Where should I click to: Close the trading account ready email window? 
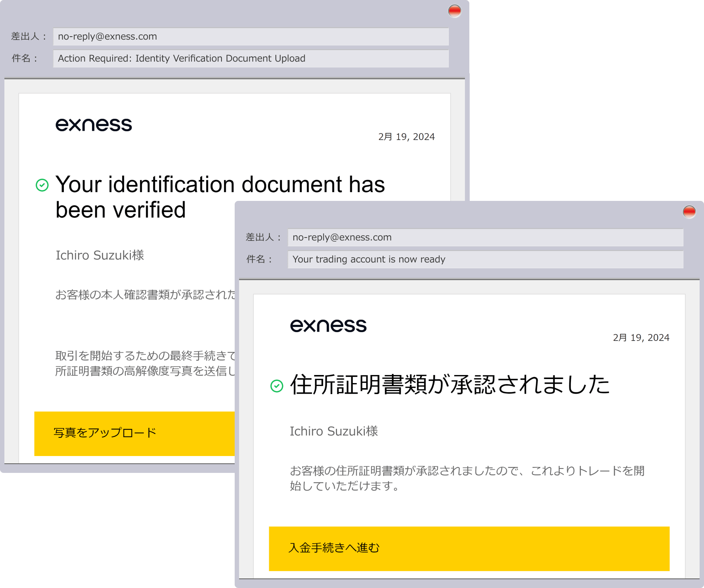689,212
